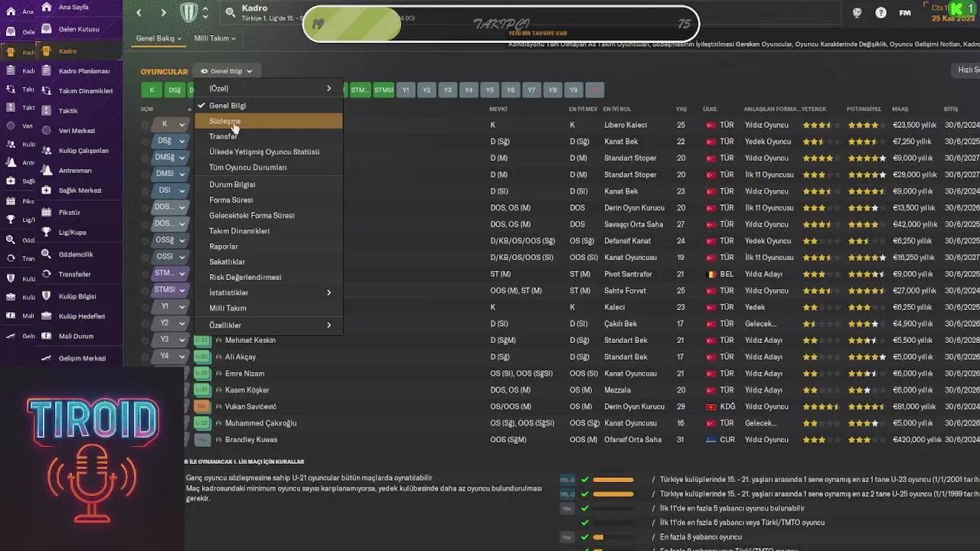Tick the selection circle for DSğ row
980x551 pixels.
click(145, 141)
